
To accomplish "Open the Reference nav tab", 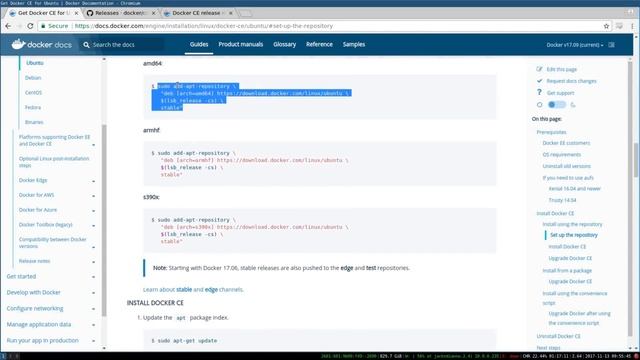I will 319,44.
